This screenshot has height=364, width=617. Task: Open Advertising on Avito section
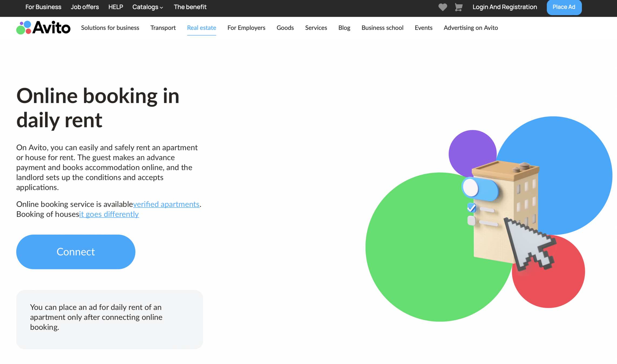pos(470,28)
